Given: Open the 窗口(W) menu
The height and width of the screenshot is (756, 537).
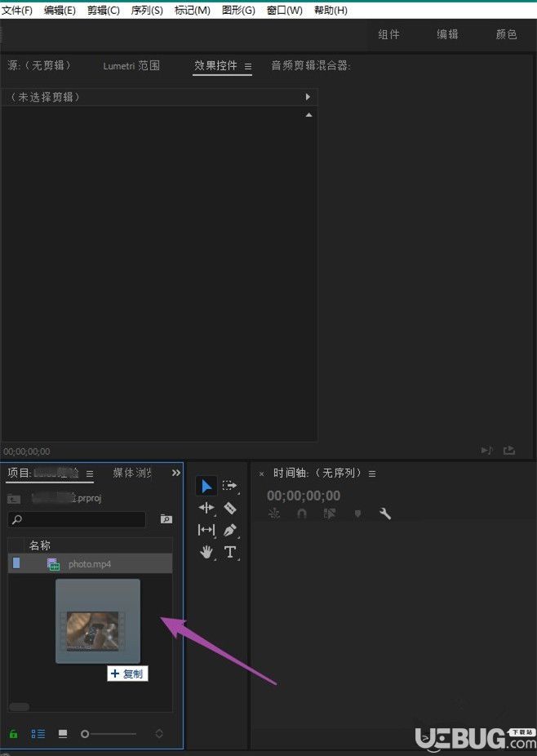Looking at the screenshot, I should tap(285, 10).
